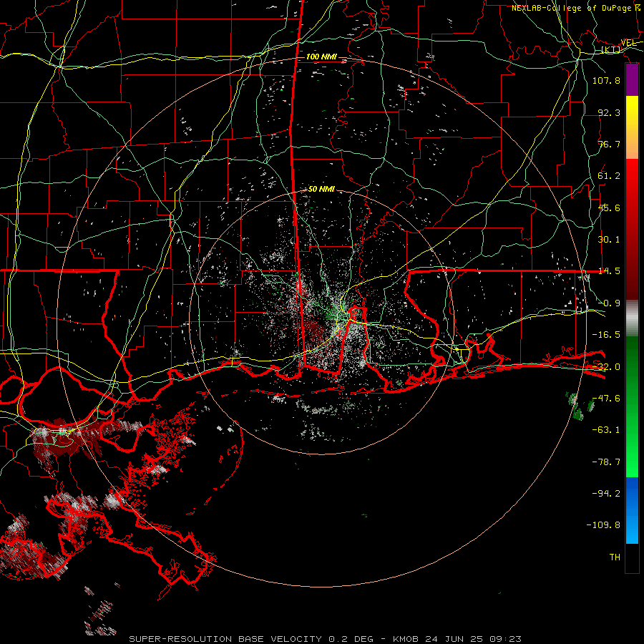
Task: Click the VEL legend title
Action: click(628, 43)
